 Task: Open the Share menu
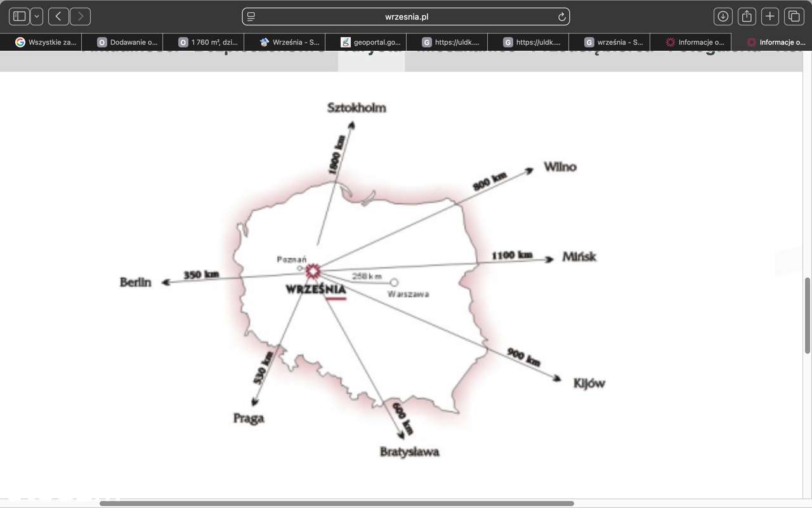747,17
